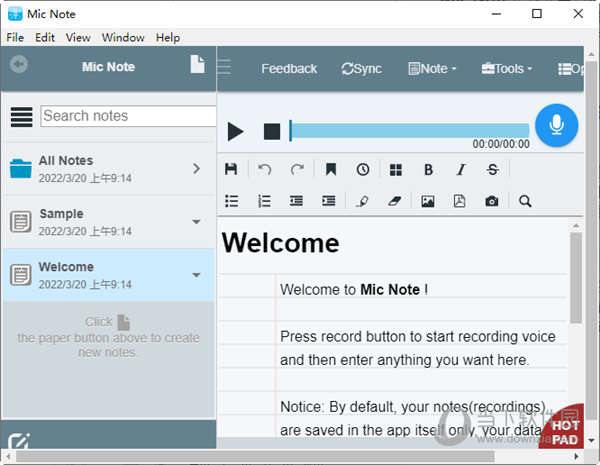Open the dropdown arrow for the Welcome note
The image size is (600, 465).
tap(196, 275)
